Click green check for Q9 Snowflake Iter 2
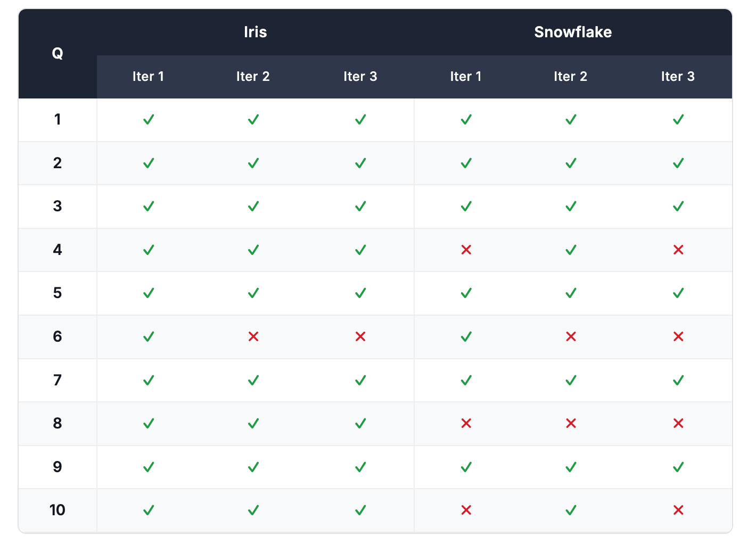 tap(571, 467)
